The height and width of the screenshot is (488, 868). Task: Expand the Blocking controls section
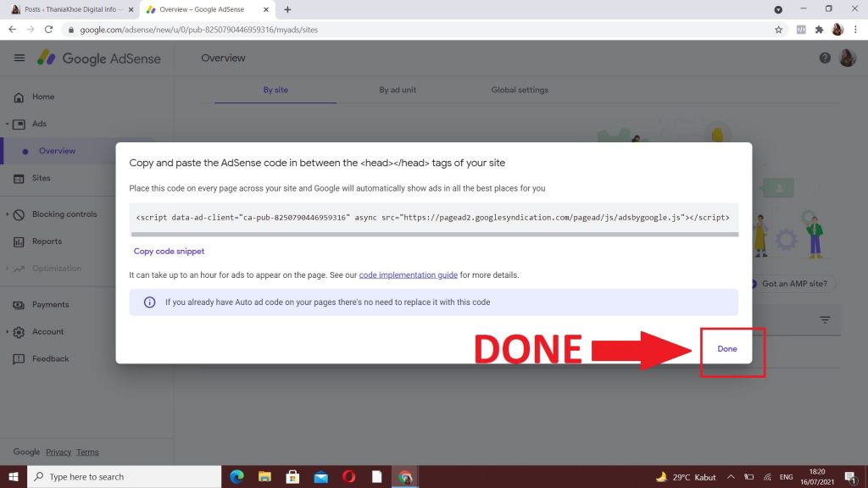7,214
